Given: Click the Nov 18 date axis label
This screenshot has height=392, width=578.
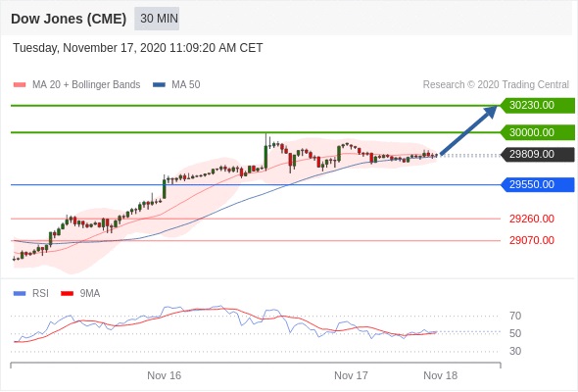Looking at the screenshot, I should [x=441, y=375].
